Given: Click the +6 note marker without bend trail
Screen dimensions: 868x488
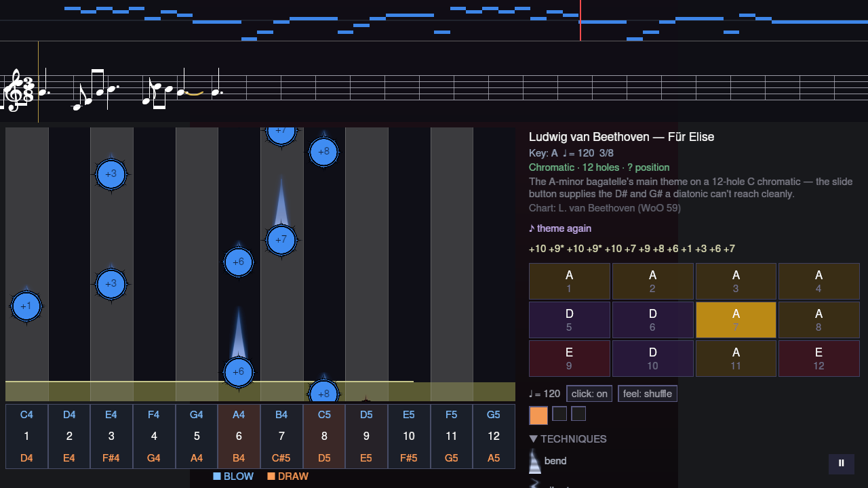Looking at the screenshot, I should pyautogui.click(x=239, y=262).
